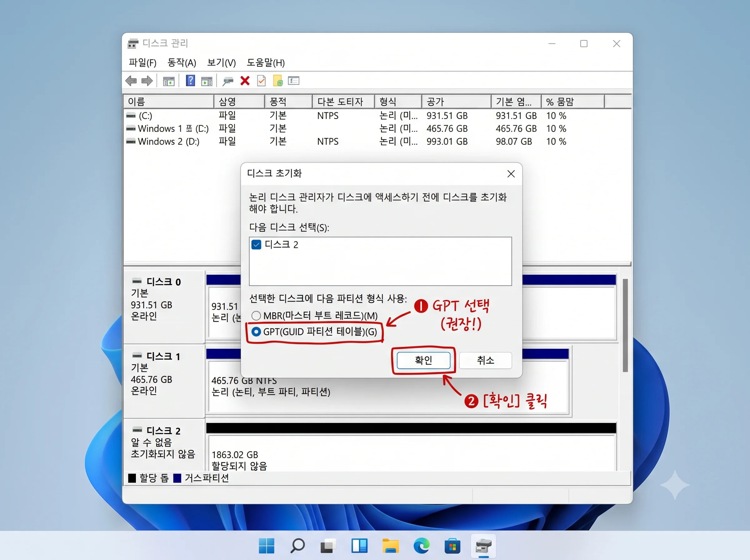The width and height of the screenshot is (750, 560).
Task: Click the red X delete icon
Action: pyautogui.click(x=245, y=81)
